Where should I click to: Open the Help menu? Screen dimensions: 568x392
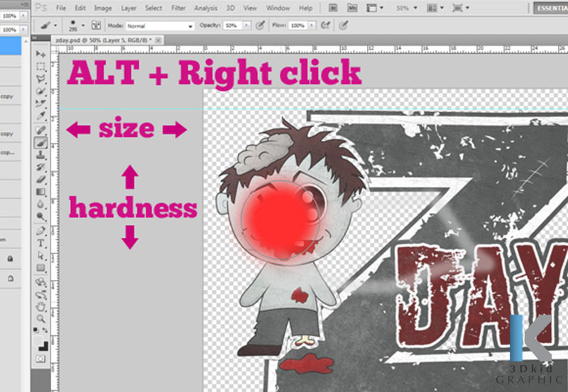coord(305,8)
